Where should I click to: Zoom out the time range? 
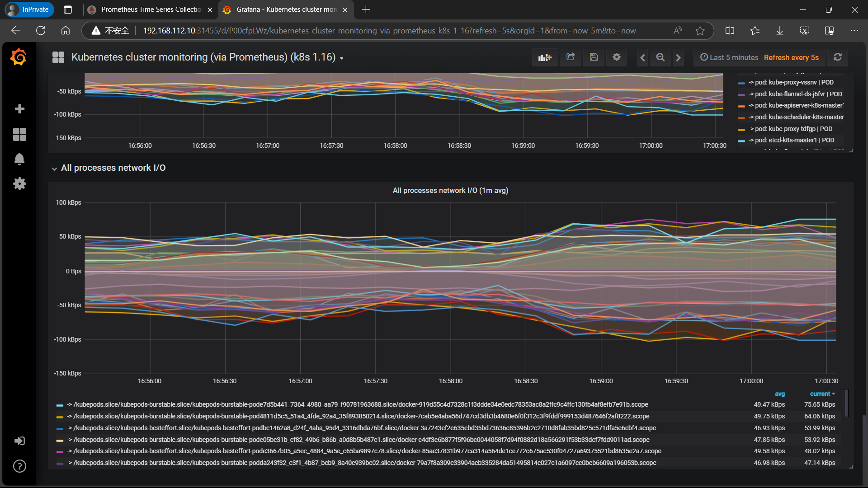point(660,57)
